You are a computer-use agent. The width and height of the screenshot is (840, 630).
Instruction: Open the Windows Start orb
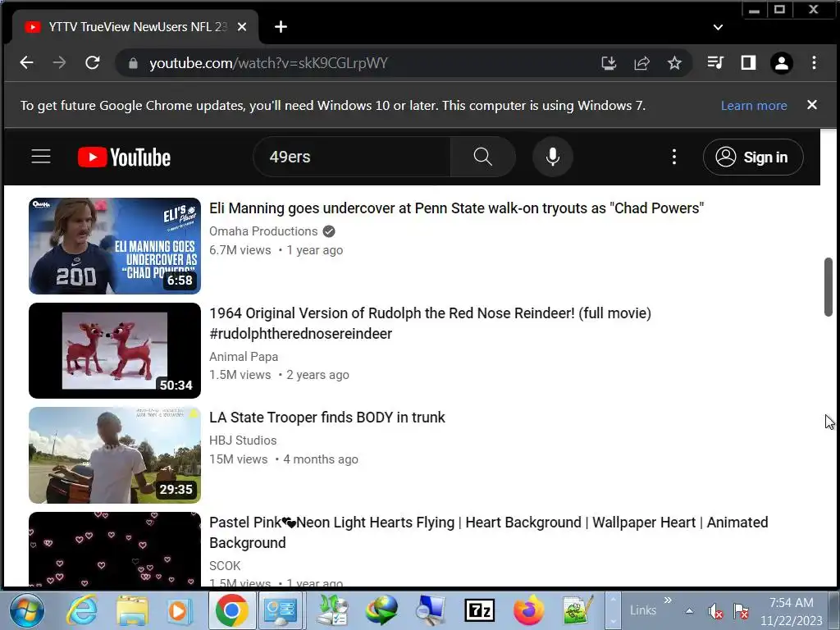pyautogui.click(x=26, y=610)
